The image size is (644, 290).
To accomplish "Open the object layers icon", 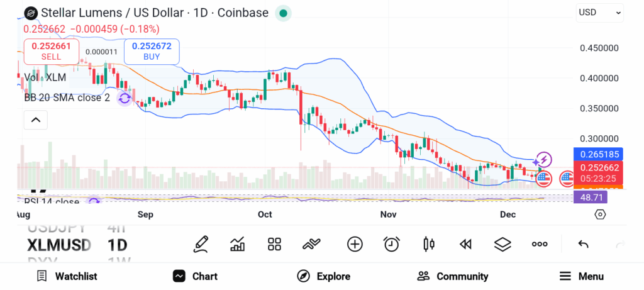I will pos(502,244).
